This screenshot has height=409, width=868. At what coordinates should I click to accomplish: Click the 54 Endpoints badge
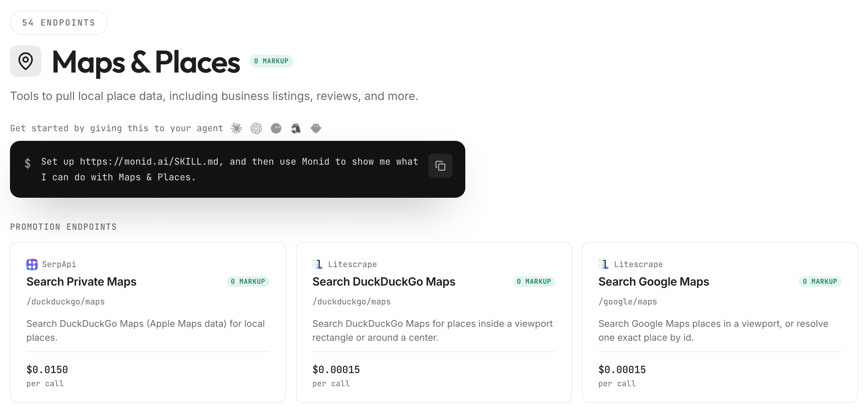[x=59, y=23]
